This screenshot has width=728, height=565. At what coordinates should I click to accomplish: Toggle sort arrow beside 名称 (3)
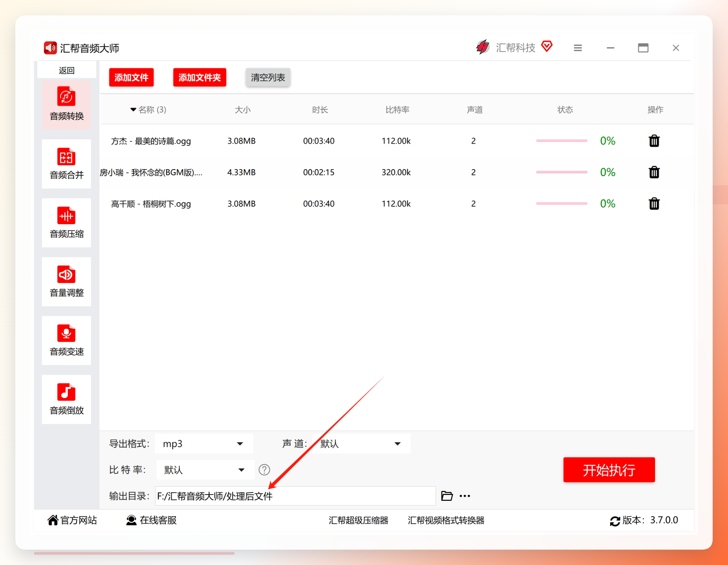click(x=133, y=110)
